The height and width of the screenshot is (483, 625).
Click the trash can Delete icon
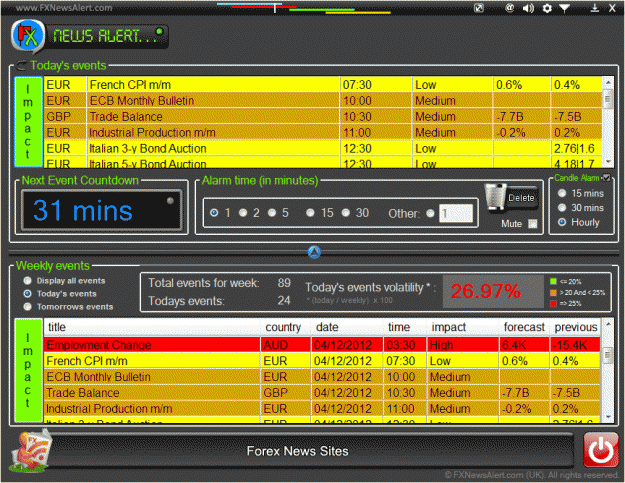495,196
